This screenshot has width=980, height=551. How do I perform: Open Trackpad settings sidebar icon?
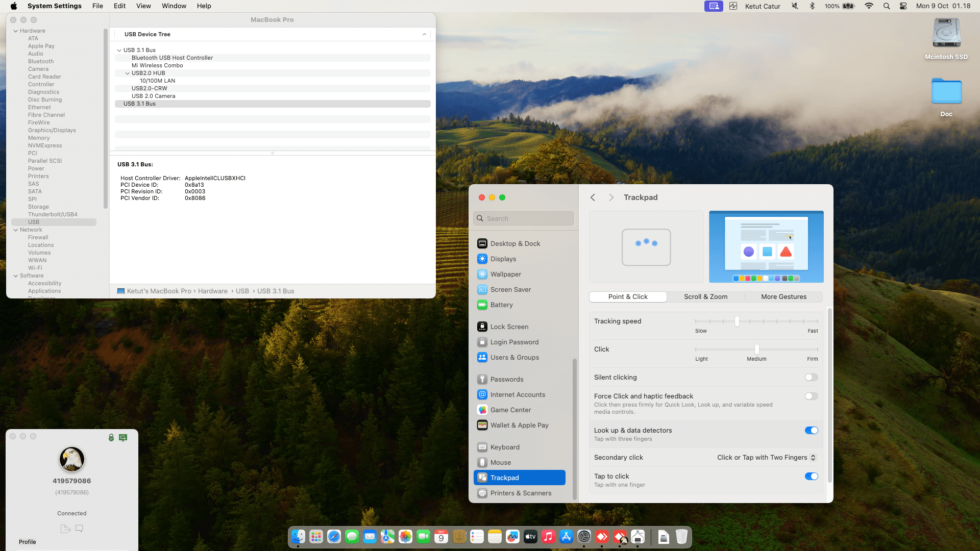[x=482, y=478]
